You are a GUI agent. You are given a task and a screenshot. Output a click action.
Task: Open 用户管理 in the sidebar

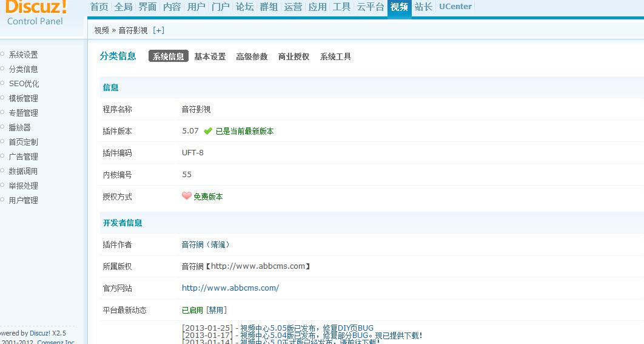pos(24,200)
